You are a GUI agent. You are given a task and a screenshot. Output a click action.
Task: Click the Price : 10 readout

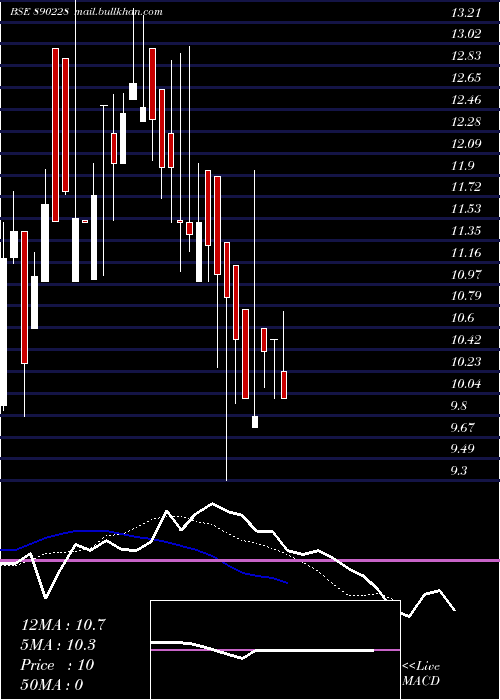coord(57,665)
